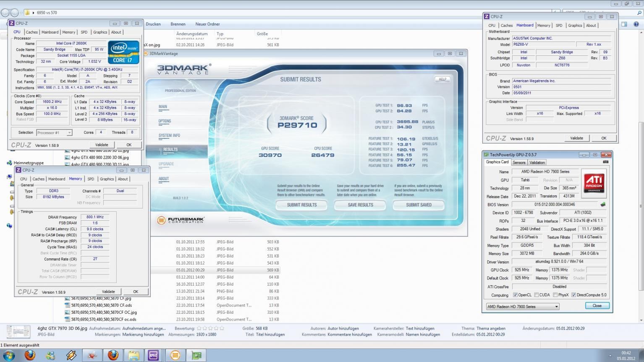
Task: Toggle the PhysX checkbox in GPU-Z
Action: coord(555,295)
